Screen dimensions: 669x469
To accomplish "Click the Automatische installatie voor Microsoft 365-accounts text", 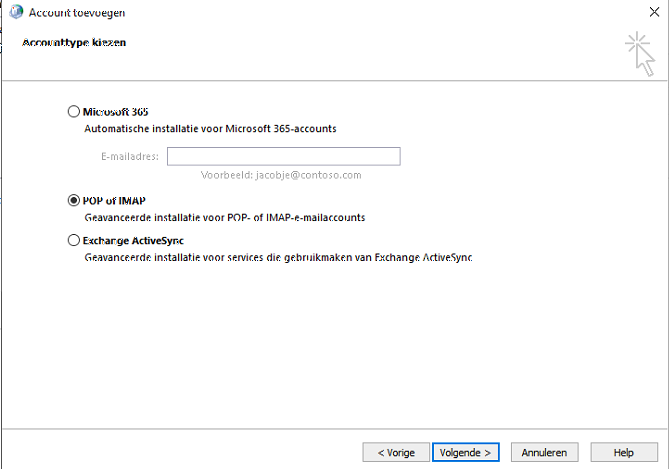I will (x=210, y=128).
